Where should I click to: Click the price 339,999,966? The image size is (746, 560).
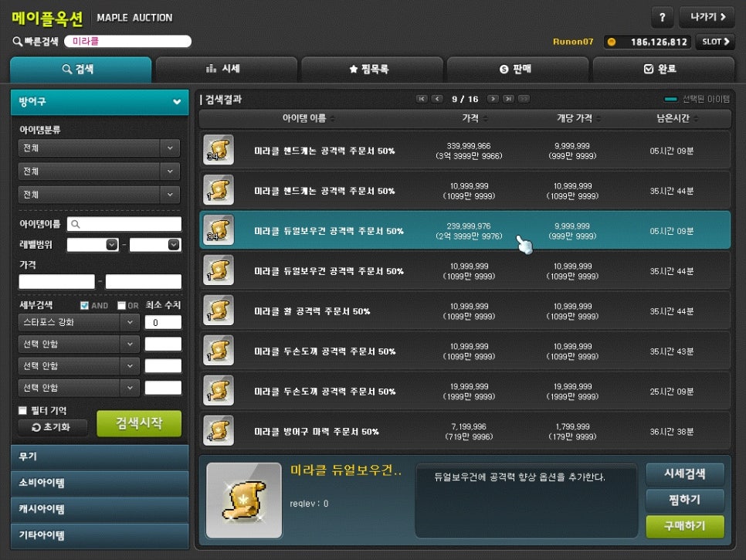coord(469,146)
